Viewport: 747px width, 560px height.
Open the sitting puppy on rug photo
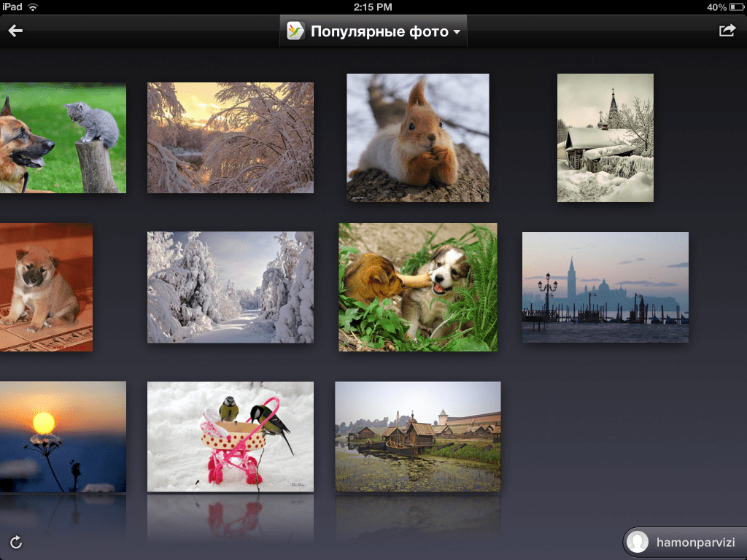pos(45,287)
